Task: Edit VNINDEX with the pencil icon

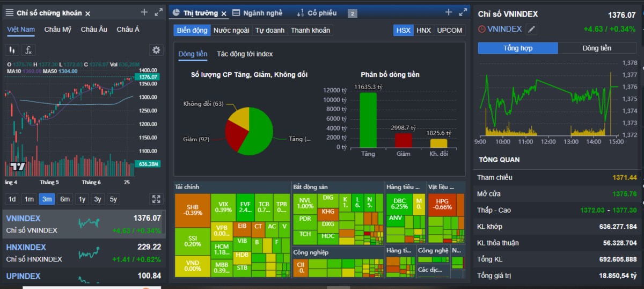Action: pyautogui.click(x=531, y=30)
